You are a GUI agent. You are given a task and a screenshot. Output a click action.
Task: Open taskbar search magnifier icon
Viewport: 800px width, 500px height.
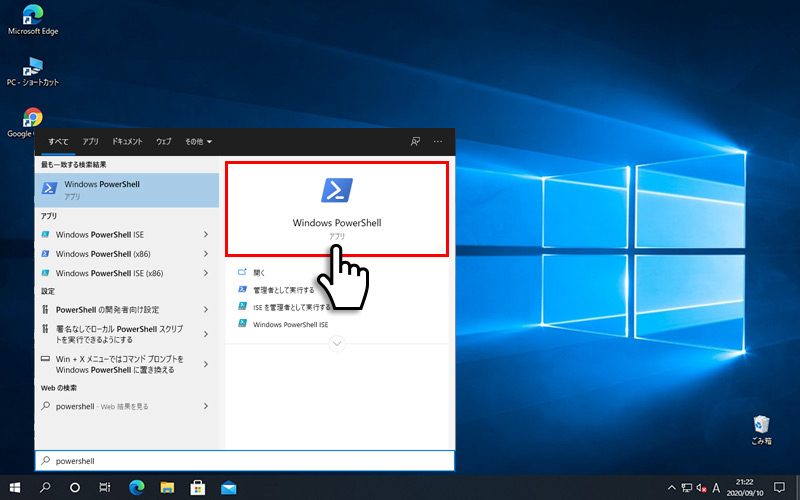coord(45,487)
